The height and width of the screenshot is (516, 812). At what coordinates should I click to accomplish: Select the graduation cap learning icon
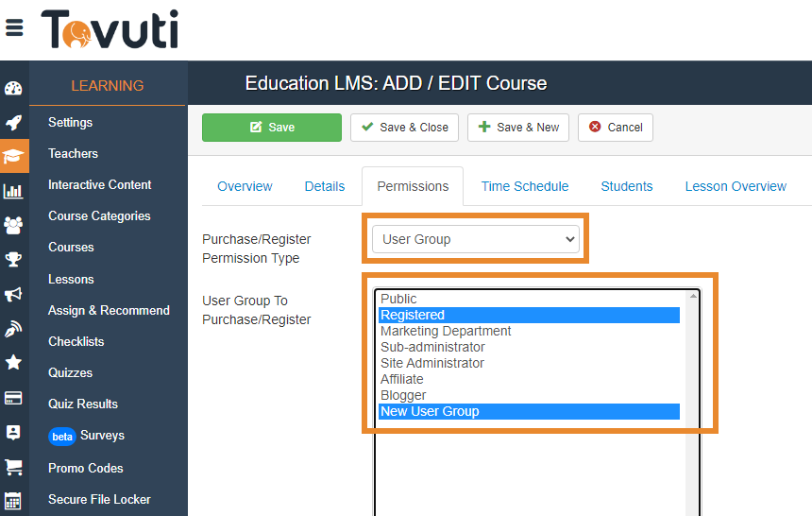14,156
